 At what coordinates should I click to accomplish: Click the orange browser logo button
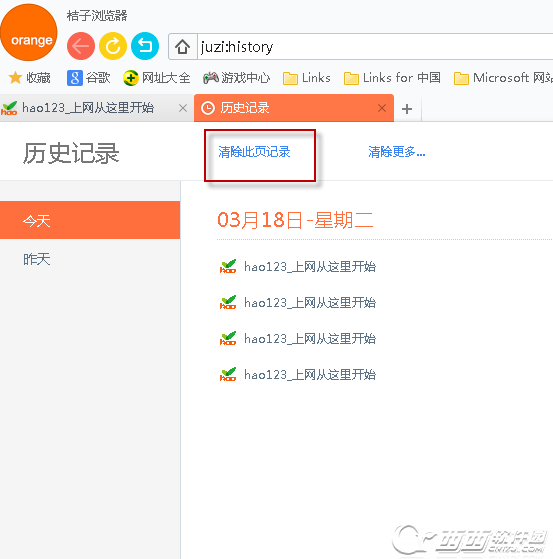[29, 32]
